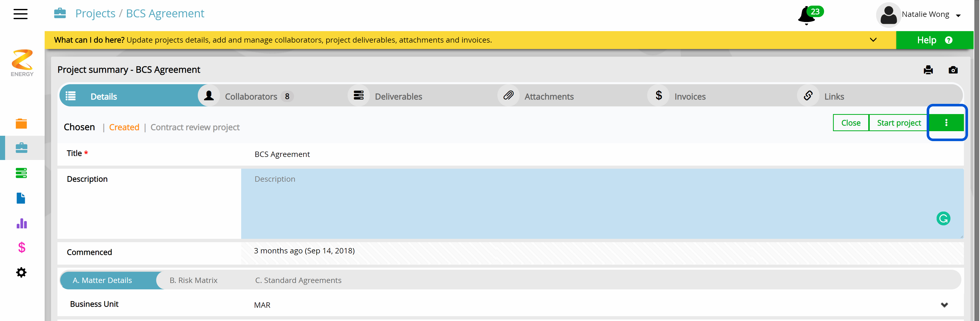This screenshot has width=980, height=321.
Task: Click the list icon on Details tab
Action: [71, 96]
